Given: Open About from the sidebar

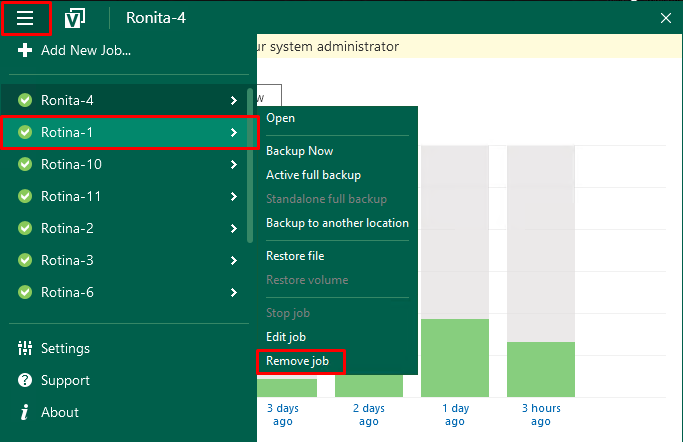Looking at the screenshot, I should pyautogui.click(x=60, y=412).
